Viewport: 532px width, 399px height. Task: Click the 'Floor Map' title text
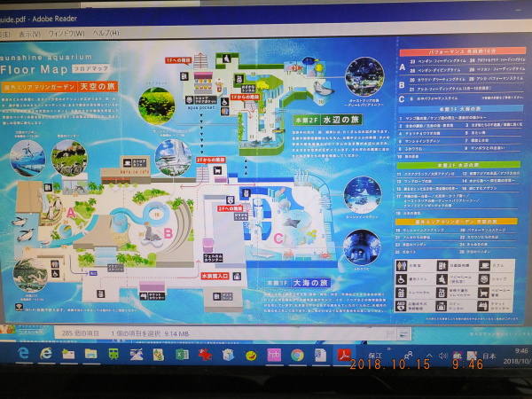pos(34,69)
